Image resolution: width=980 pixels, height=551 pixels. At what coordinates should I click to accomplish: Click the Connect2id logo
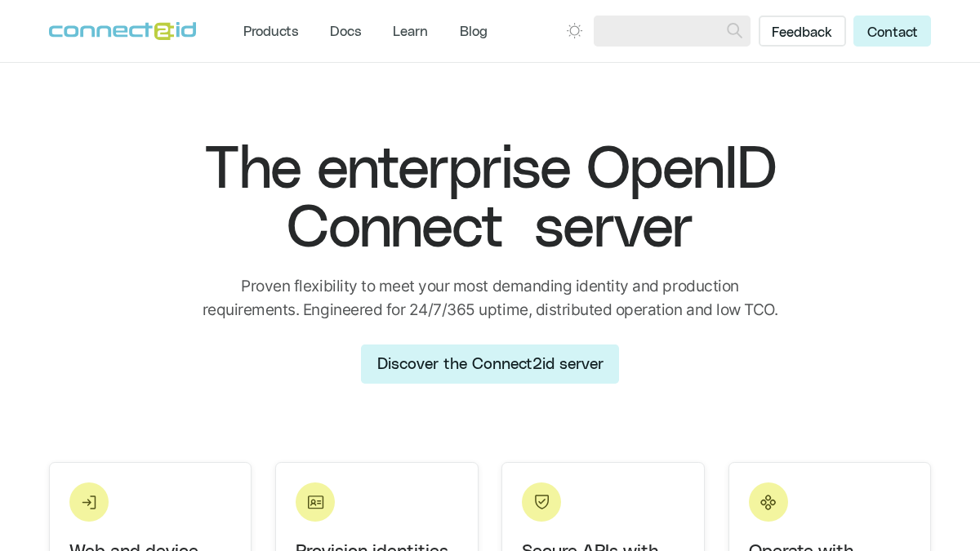(122, 31)
